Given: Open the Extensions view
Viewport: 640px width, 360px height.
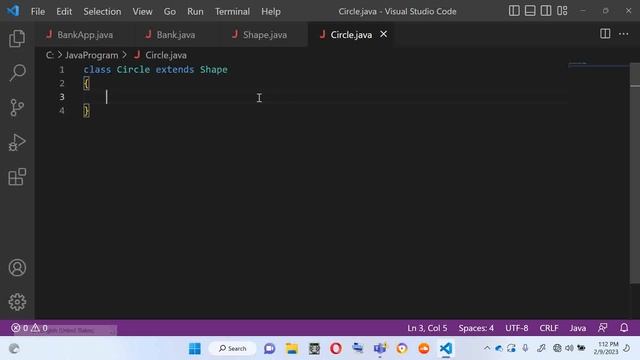Looking at the screenshot, I should [17, 177].
